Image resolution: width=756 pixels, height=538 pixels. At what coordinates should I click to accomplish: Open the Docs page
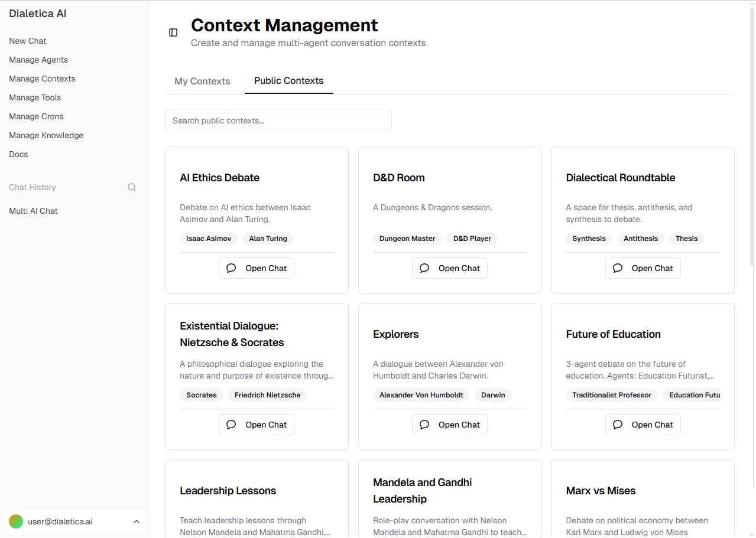[x=18, y=154]
